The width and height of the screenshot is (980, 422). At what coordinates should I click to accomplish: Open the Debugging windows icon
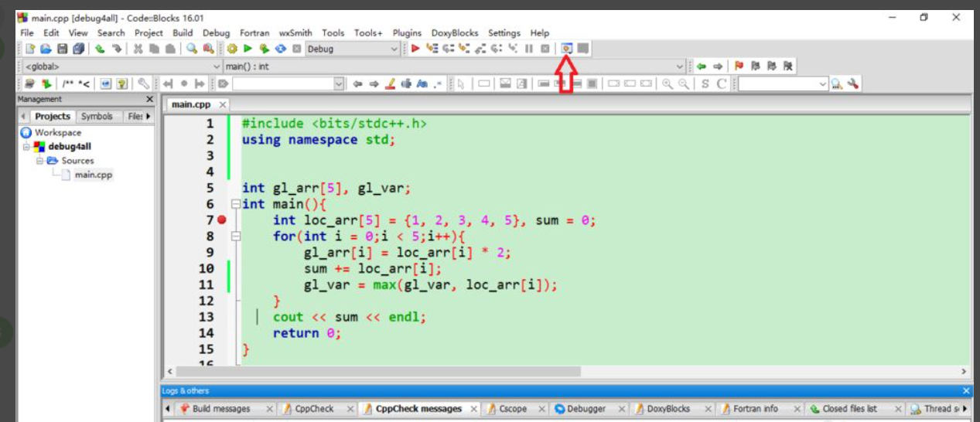click(567, 49)
